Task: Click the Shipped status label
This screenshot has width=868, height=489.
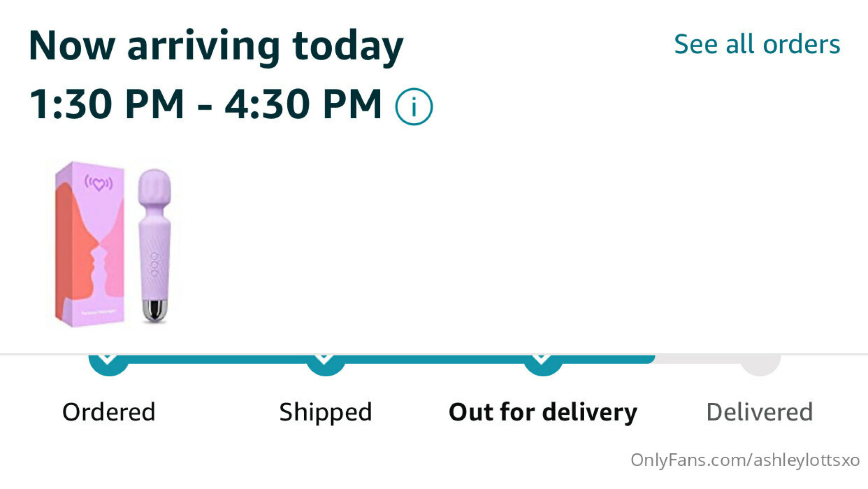Action: pyautogui.click(x=325, y=412)
